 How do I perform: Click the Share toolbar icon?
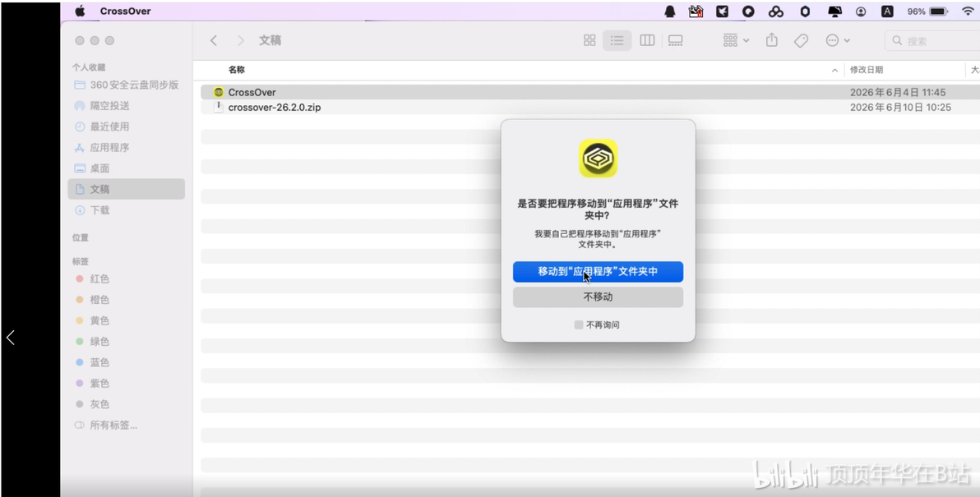772,40
